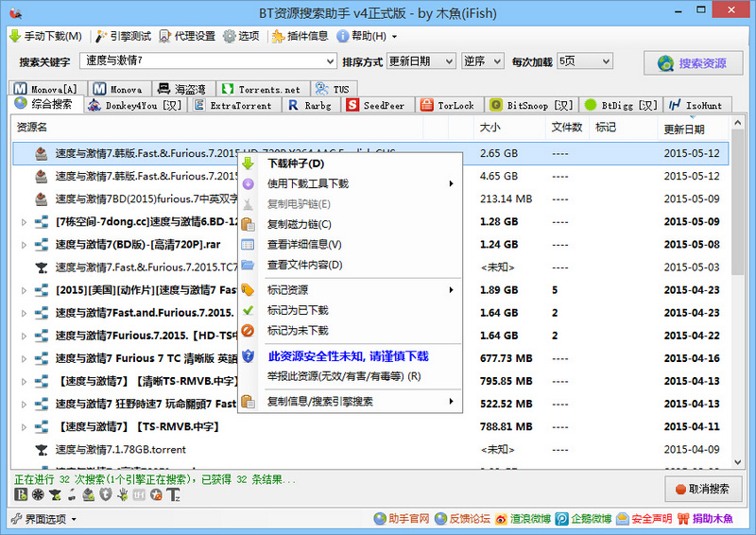Click the BitSnoop 'B' engine status icon
756x535 pixels.
point(21,494)
